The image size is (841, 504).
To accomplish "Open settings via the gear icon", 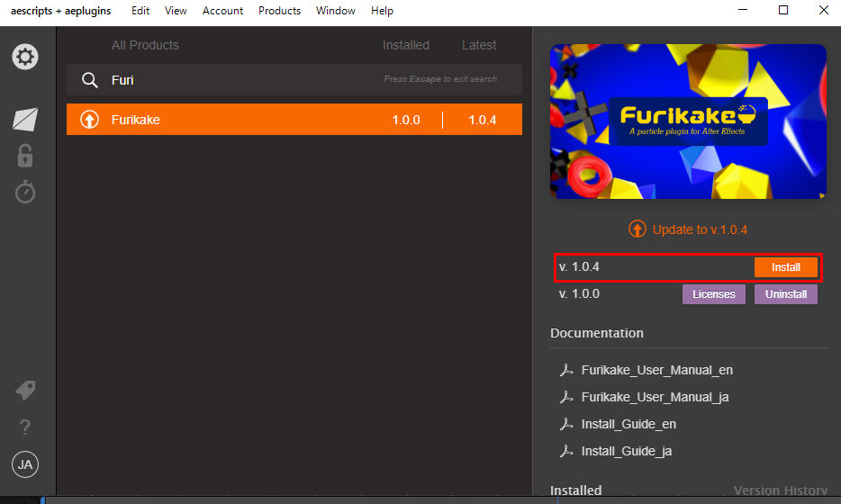I will (x=25, y=58).
